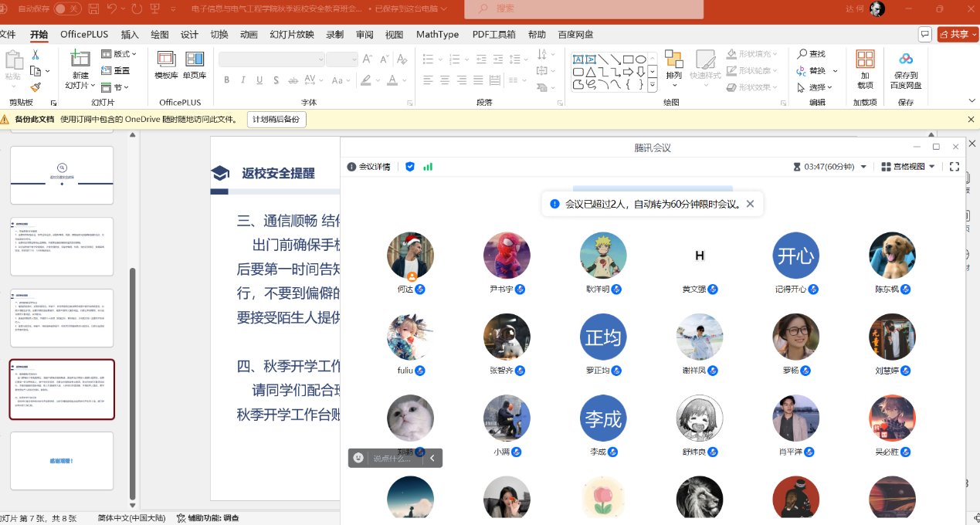Open the emoji picker in chat bar
The image size is (980, 525).
point(358,458)
